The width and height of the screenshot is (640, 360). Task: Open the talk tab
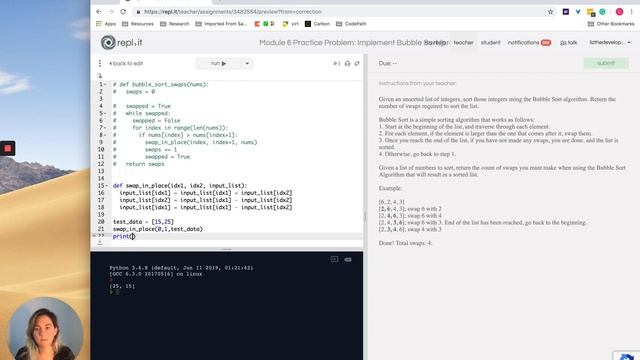tap(569, 42)
